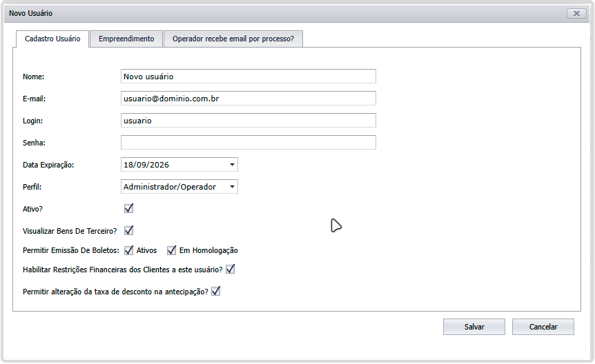Click the E-mail input field
Screen dimensions: 595x364
248,99
